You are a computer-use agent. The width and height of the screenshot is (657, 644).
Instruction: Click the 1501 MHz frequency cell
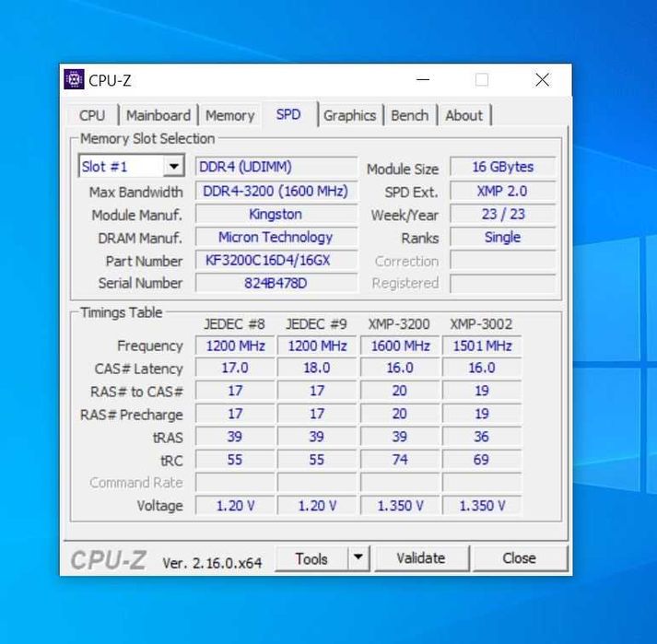482,345
